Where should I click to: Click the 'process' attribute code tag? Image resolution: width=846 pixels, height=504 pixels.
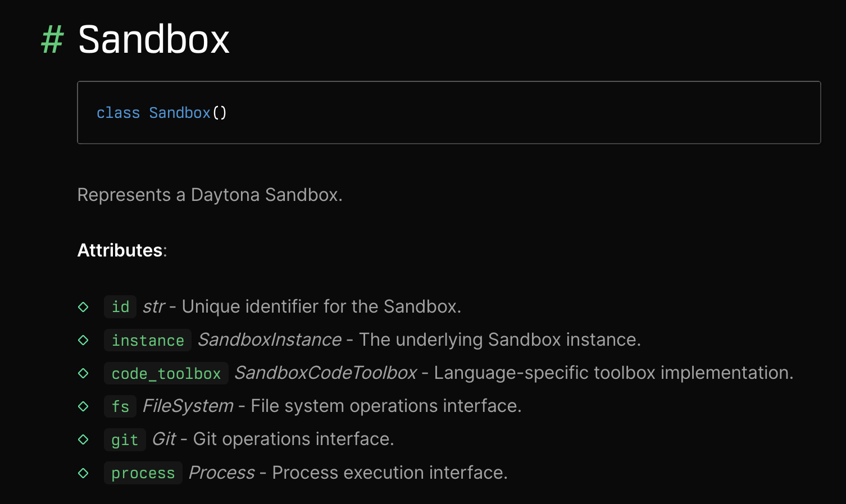click(143, 473)
